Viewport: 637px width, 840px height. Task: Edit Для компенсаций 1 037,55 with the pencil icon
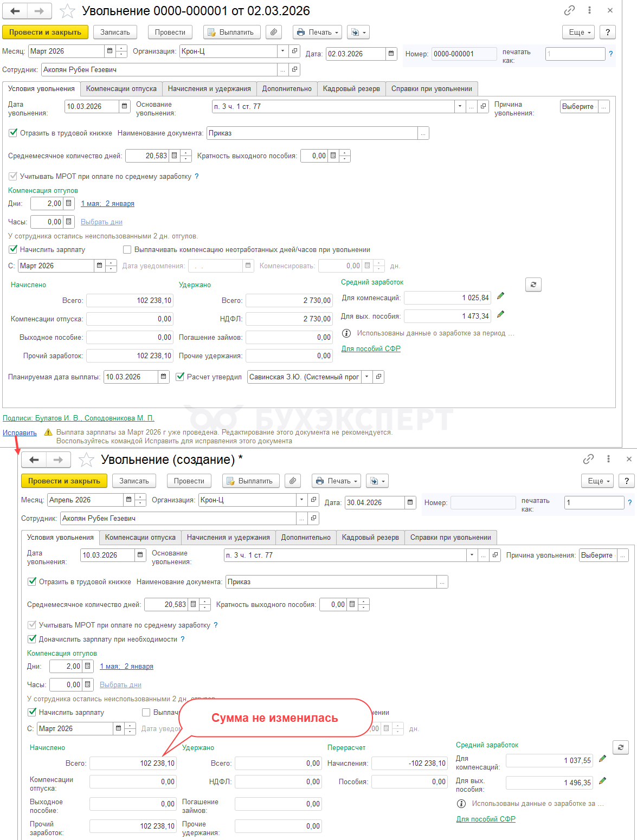(x=602, y=759)
